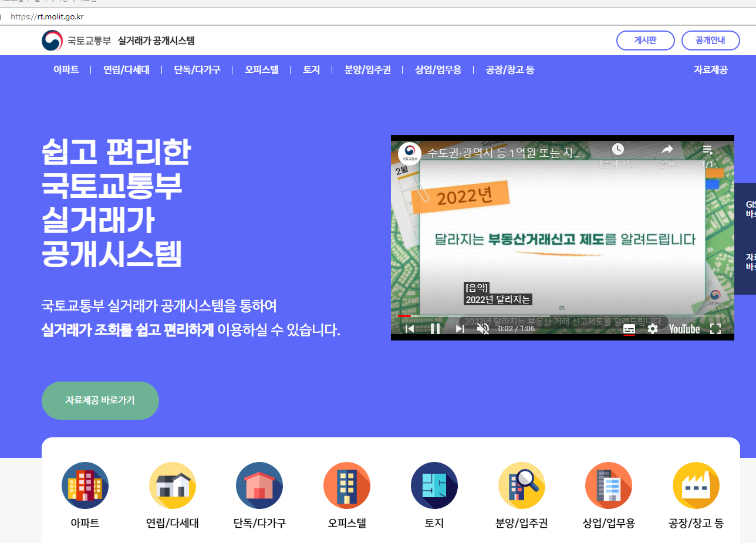Click the 공장/창고 등 label under icons
The height and width of the screenshot is (543, 756).
click(696, 523)
